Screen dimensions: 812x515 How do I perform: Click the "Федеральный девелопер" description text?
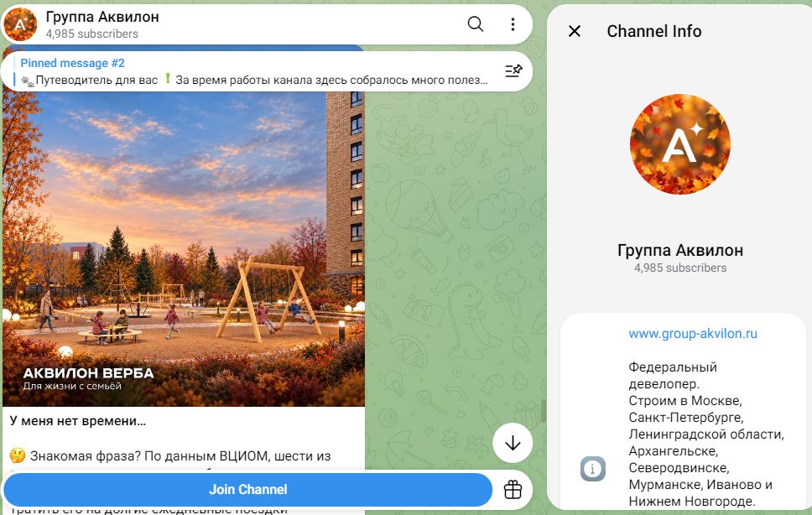point(673,375)
